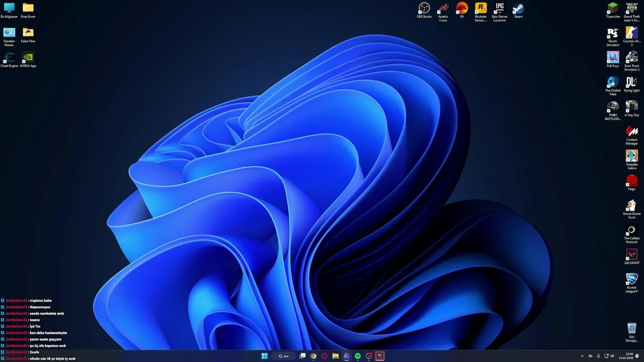Open Opera GX from the taskbar

(x=325, y=356)
